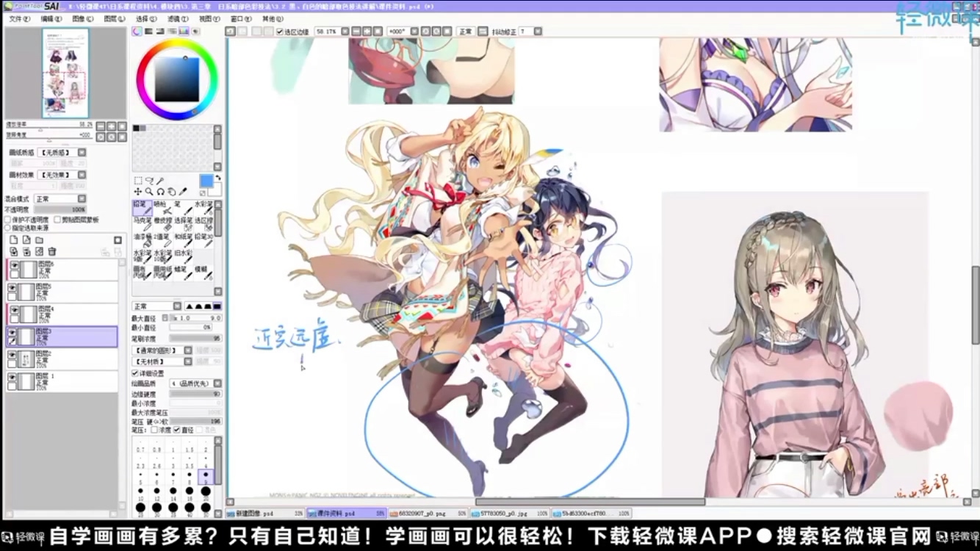Toggle the swatches panel icon
Image resolution: width=980 pixels, height=551 pixels.
click(x=184, y=32)
